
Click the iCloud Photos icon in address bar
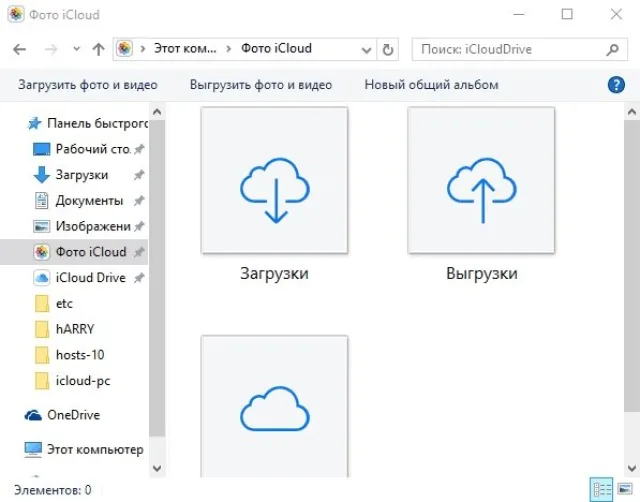coord(124,49)
